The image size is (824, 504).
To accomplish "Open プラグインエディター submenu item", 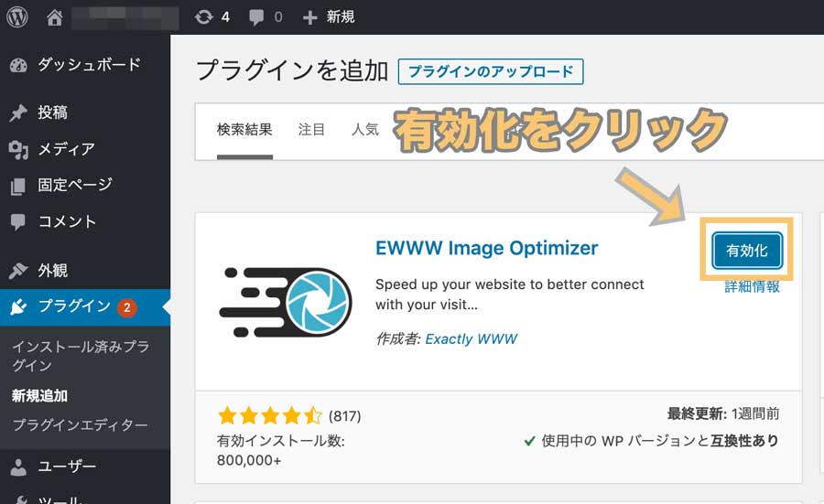I will pos(80,424).
